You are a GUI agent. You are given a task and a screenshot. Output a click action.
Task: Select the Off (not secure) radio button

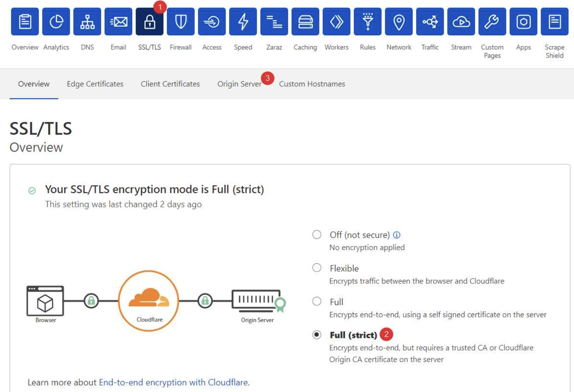pos(317,234)
